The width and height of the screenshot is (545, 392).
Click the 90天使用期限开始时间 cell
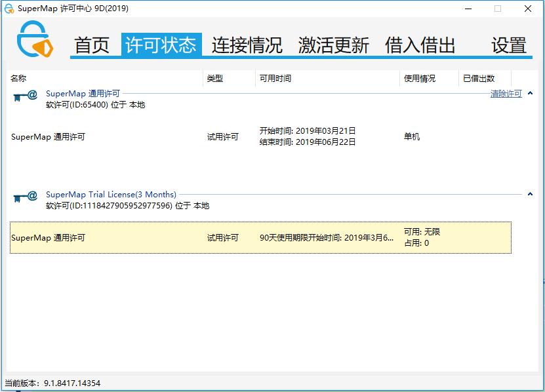click(x=327, y=238)
